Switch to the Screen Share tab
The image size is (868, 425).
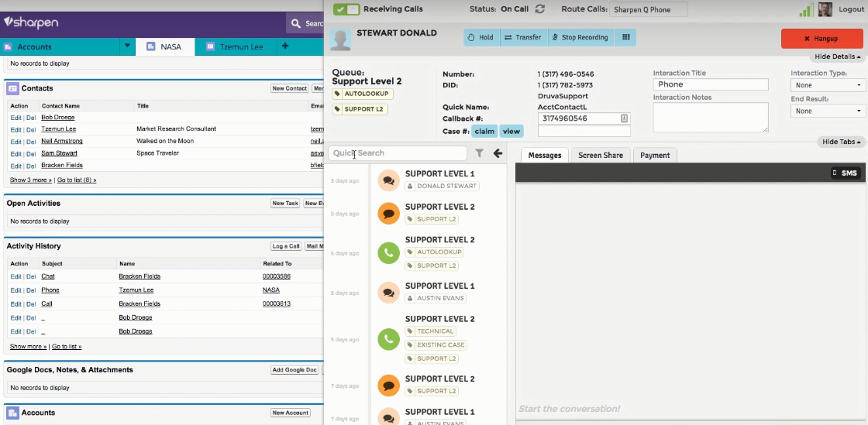point(601,156)
